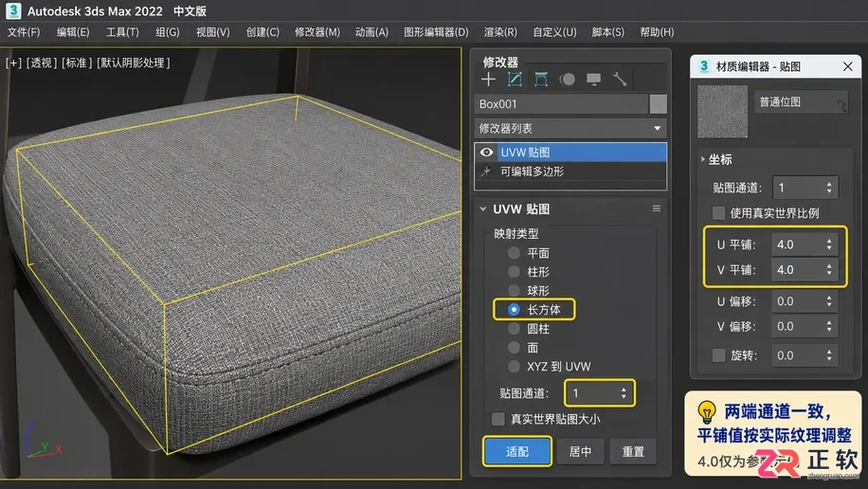Open the 组(G) menu
The width and height of the screenshot is (868, 489).
(x=167, y=32)
